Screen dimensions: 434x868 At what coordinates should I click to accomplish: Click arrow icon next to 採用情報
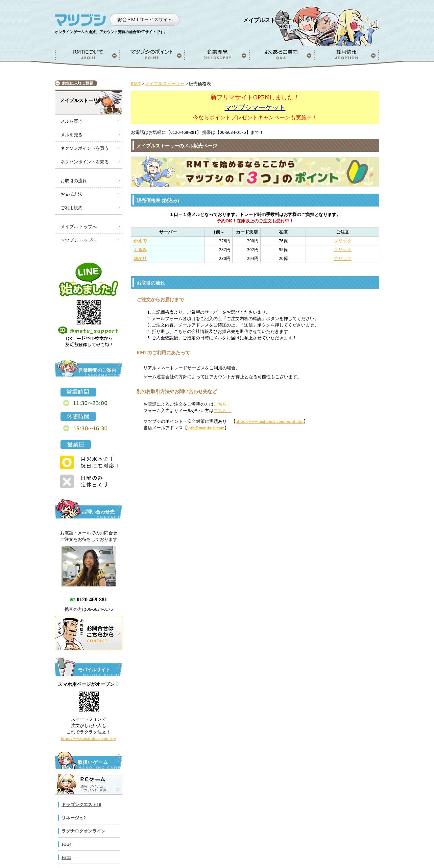tap(373, 55)
